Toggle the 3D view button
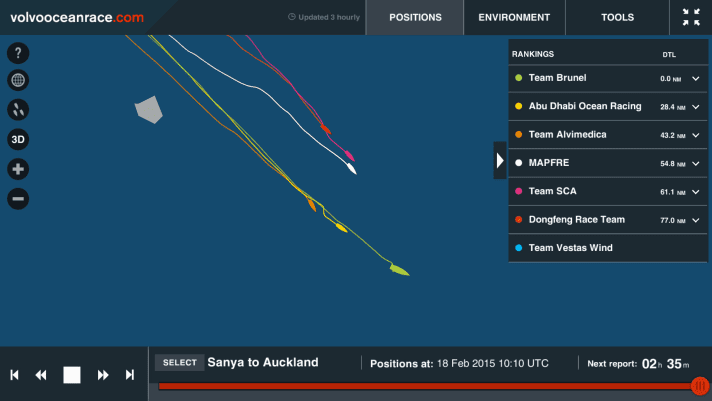Screen dimensions: 712x401 (18, 139)
